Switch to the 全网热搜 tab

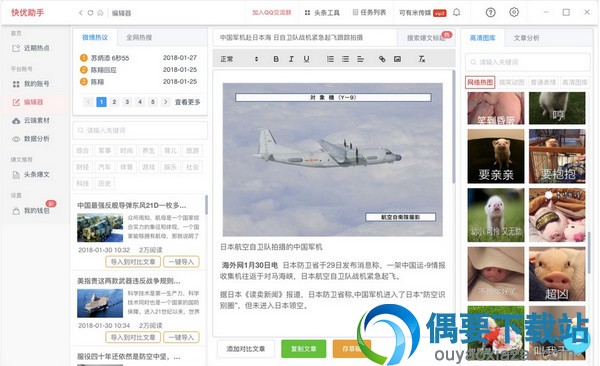point(139,38)
